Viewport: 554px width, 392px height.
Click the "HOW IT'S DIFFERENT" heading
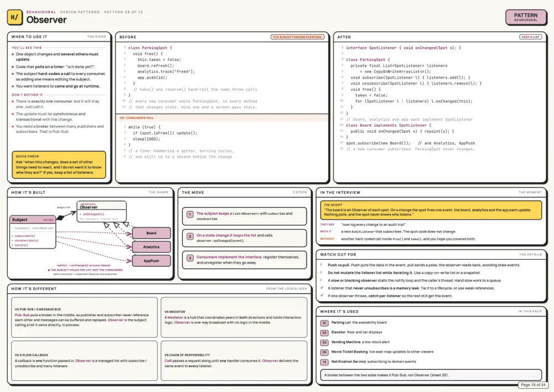(34, 288)
